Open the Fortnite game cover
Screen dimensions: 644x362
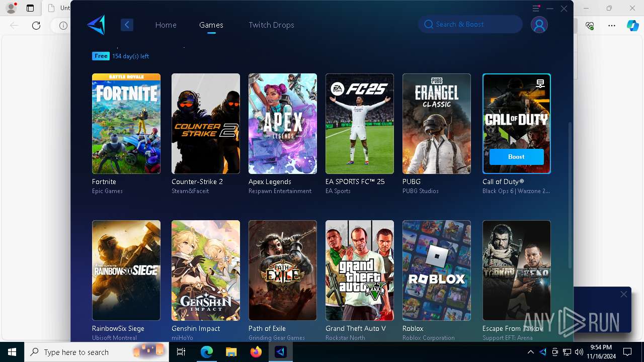coord(126,124)
